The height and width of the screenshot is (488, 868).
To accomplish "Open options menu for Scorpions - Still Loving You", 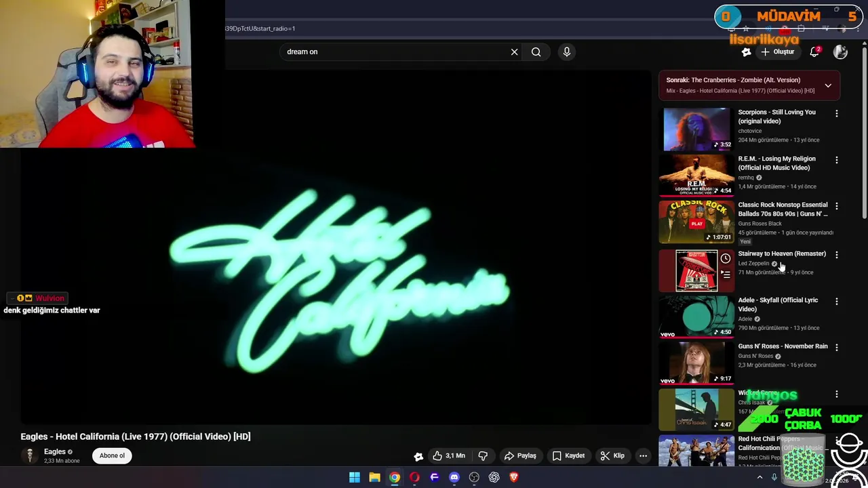I will [836, 114].
